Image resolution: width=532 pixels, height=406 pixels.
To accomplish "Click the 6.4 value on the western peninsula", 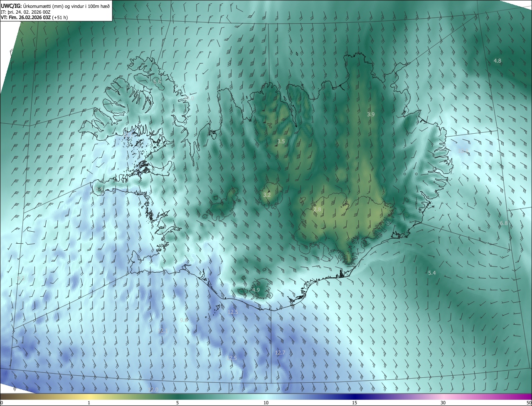I will pyautogui.click(x=99, y=189).
